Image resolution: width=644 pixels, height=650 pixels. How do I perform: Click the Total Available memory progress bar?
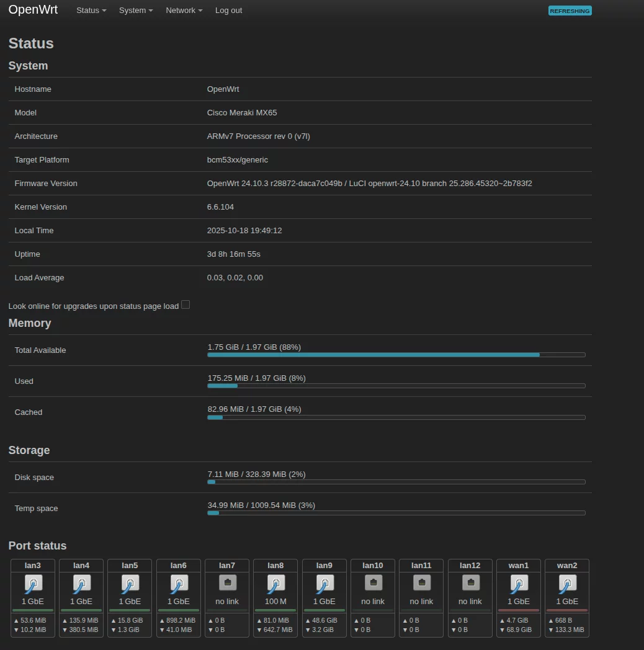(x=396, y=355)
